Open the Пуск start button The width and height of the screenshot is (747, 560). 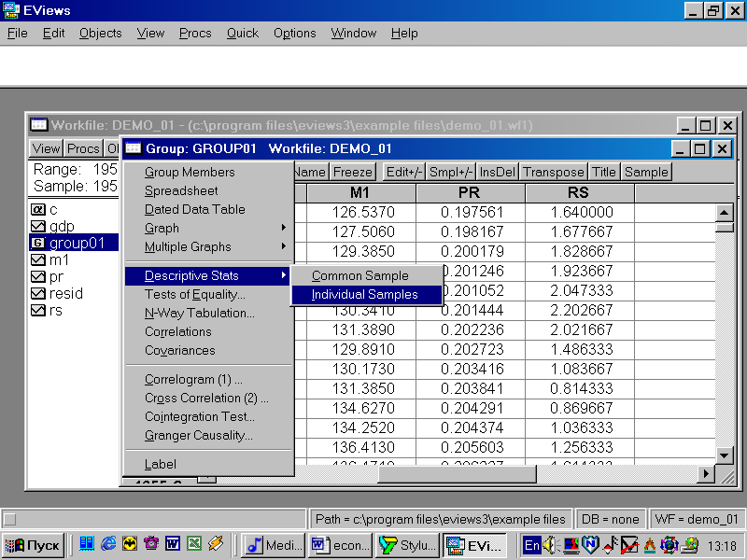point(33,545)
